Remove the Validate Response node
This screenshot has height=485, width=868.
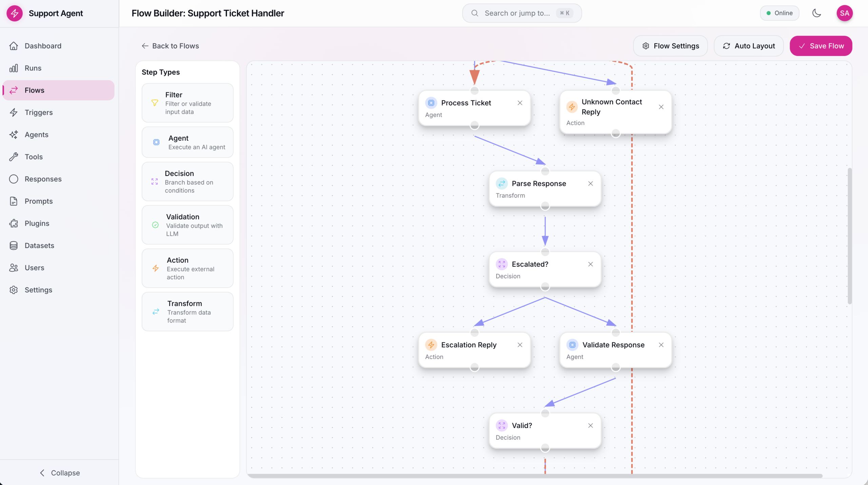(661, 345)
